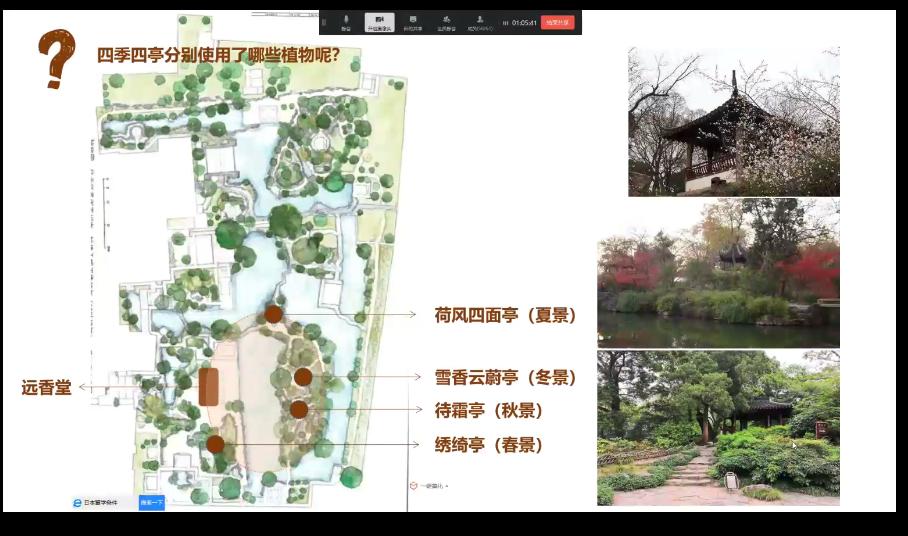Open the top photo of pavilion with blossoms

[x=733, y=122]
